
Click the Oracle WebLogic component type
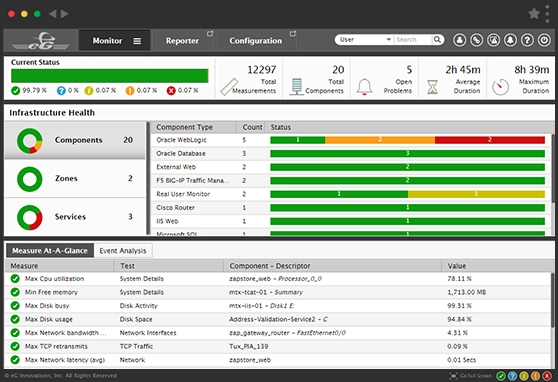[x=181, y=140]
